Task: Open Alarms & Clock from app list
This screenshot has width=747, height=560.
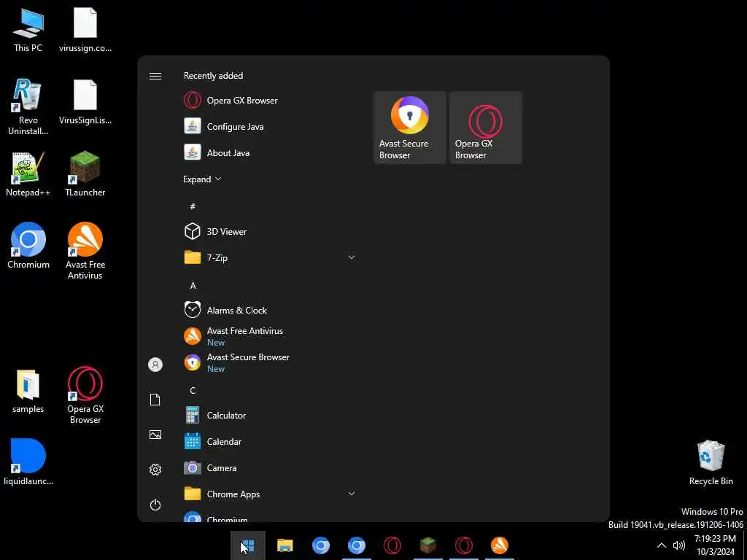Action: click(271, 311)
